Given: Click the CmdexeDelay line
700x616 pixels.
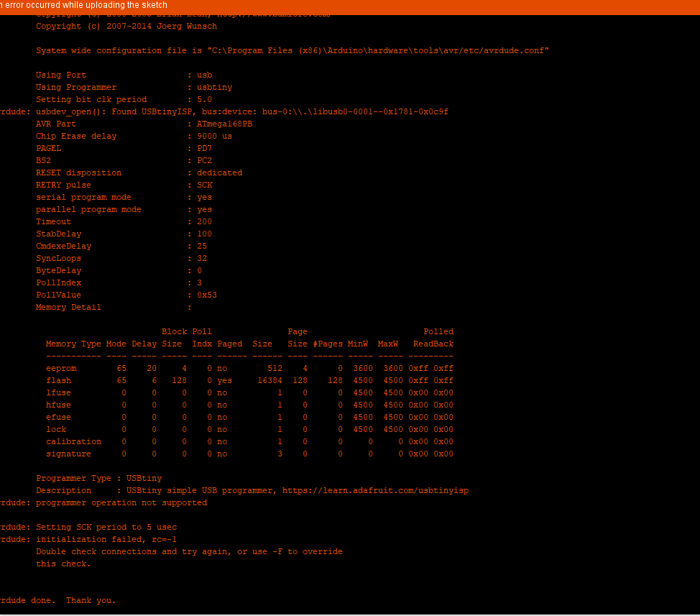Looking at the screenshot, I should click(121, 246).
